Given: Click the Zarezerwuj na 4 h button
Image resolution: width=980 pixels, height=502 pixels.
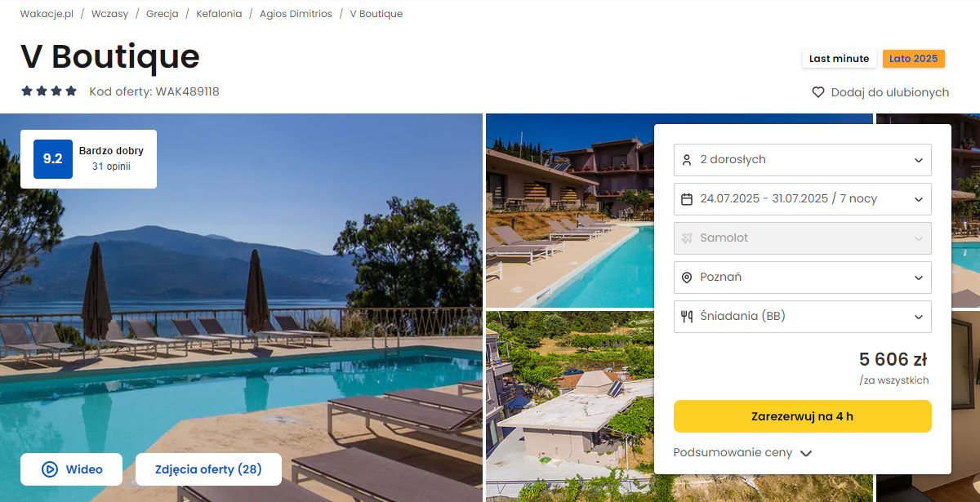Looking at the screenshot, I should [803, 416].
